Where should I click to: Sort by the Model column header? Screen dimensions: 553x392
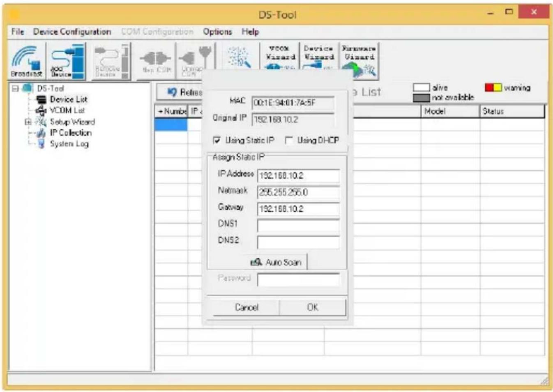(x=450, y=111)
